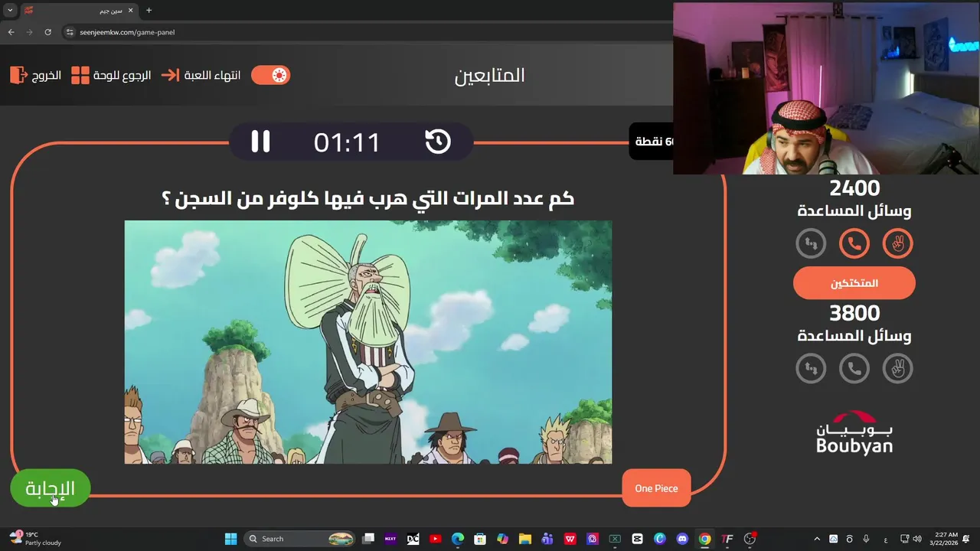Open a new browser tab

pyautogui.click(x=149, y=11)
